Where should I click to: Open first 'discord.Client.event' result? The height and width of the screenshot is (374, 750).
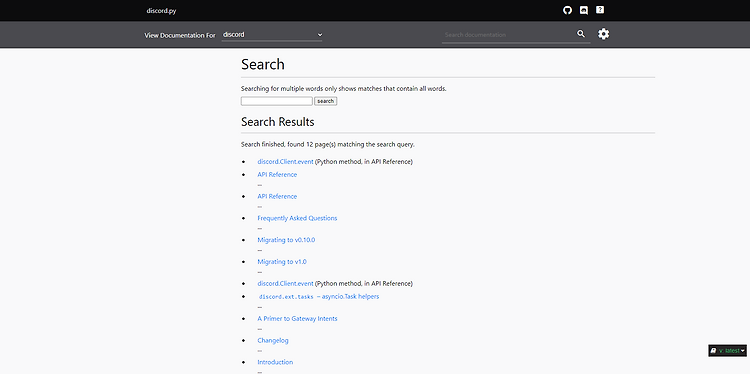[285, 162]
